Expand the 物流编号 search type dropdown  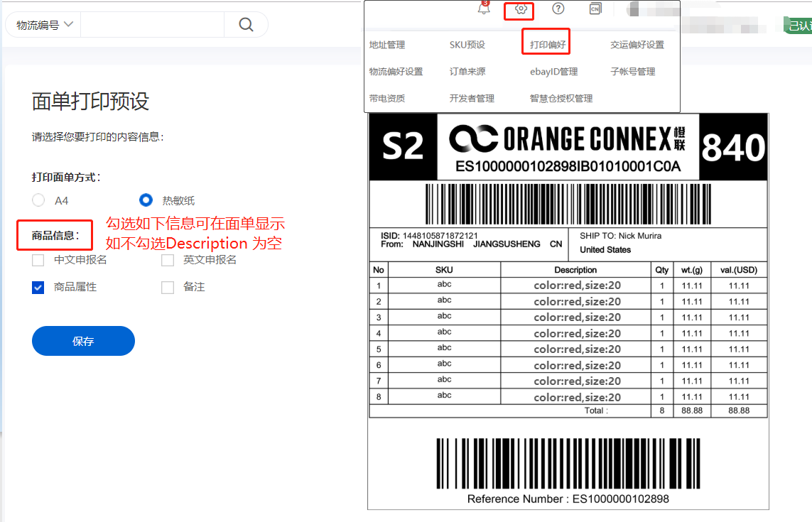click(45, 25)
